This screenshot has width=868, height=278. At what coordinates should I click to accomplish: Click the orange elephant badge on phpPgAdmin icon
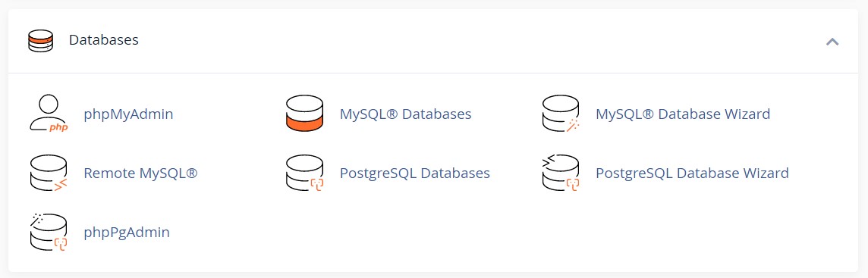coord(60,243)
